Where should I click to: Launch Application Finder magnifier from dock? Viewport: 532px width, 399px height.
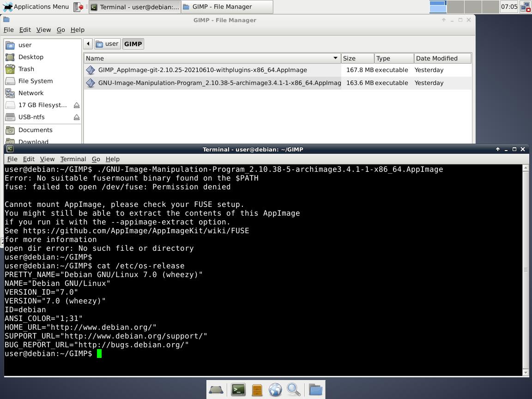tap(294, 390)
